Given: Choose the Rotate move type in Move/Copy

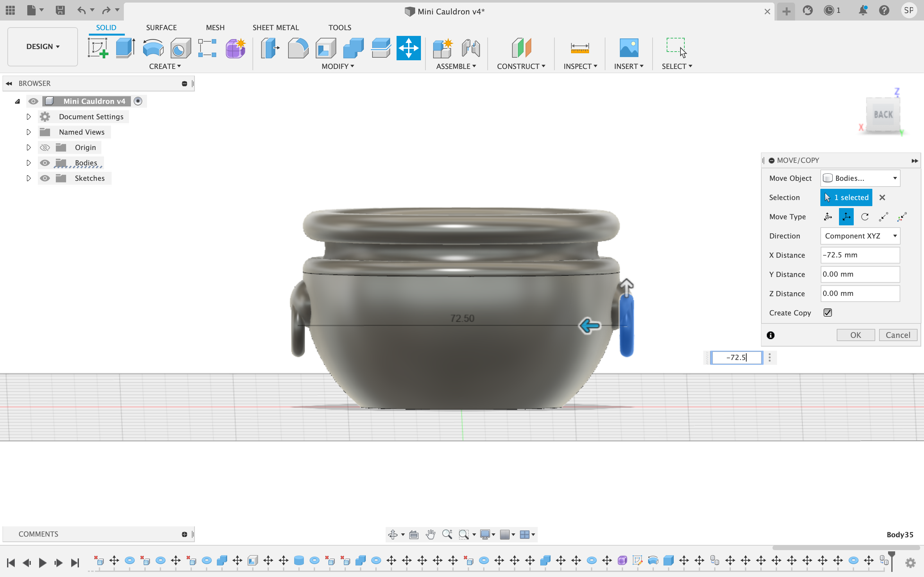Looking at the screenshot, I should [x=865, y=216].
